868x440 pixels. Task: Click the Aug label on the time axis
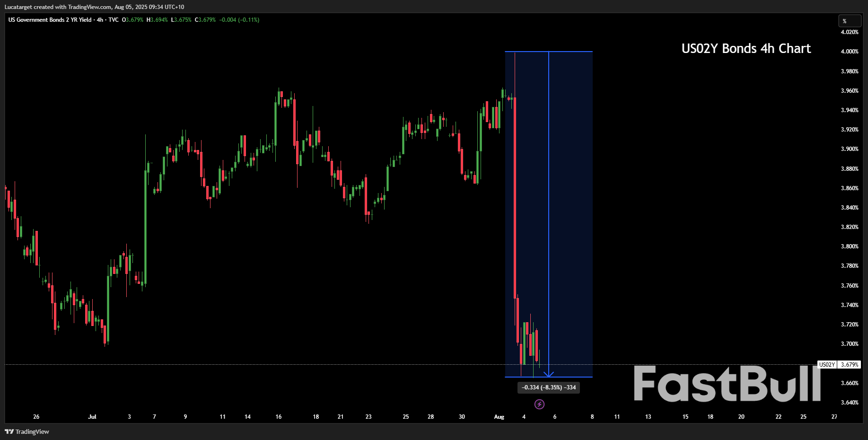[499, 417]
